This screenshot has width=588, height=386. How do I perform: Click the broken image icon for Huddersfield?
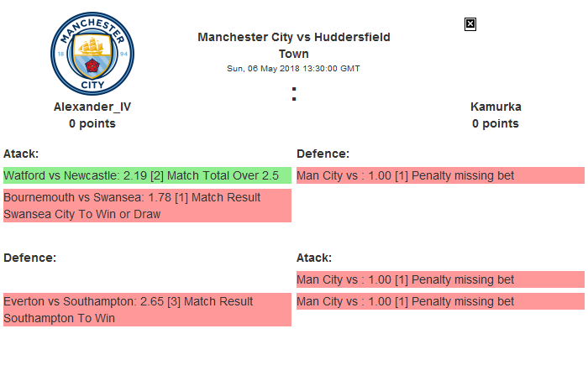click(470, 24)
